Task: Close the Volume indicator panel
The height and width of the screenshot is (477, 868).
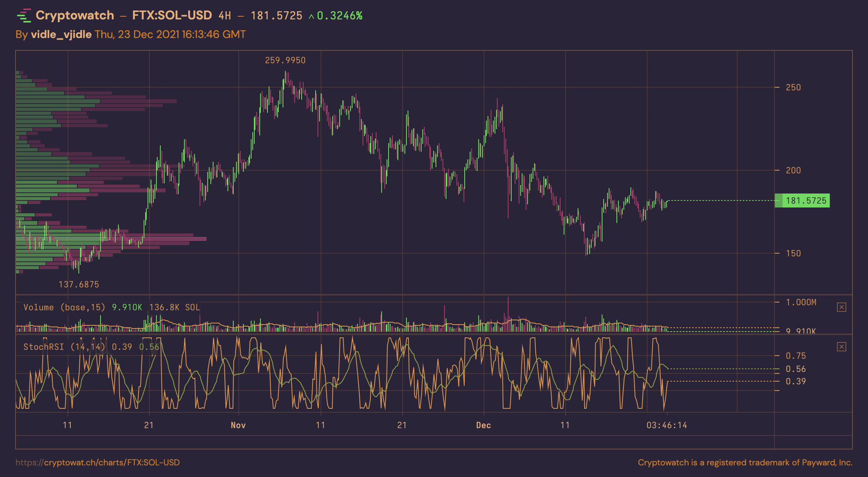Action: [841, 307]
